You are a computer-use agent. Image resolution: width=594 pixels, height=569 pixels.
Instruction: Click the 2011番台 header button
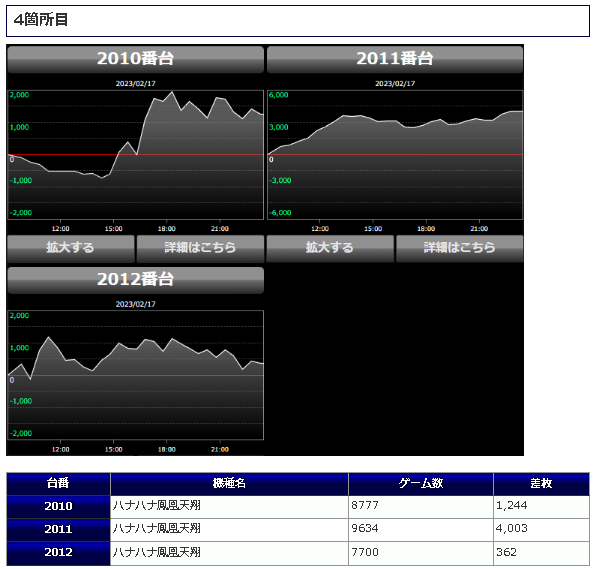[395, 59]
